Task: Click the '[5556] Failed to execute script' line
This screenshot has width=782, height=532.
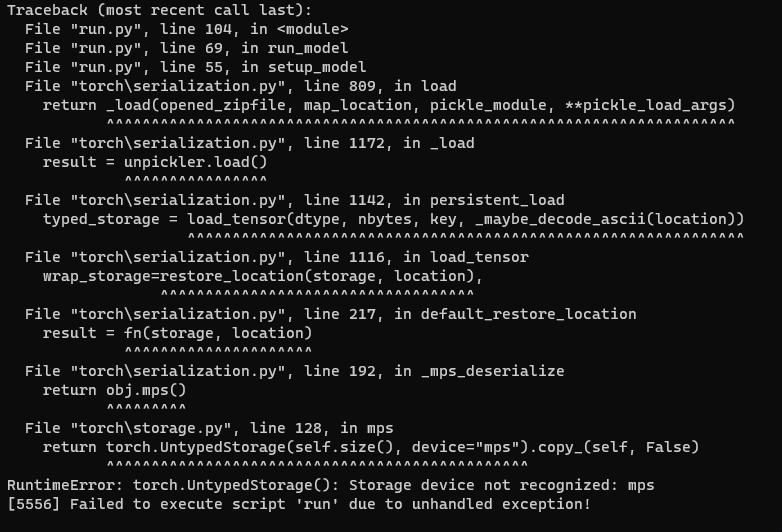Action: (x=298, y=504)
